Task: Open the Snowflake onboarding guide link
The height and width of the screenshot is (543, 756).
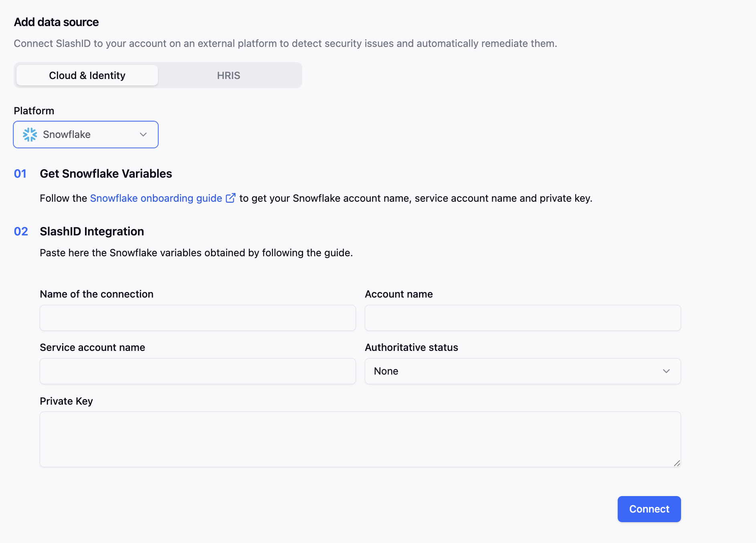Action: click(x=156, y=198)
